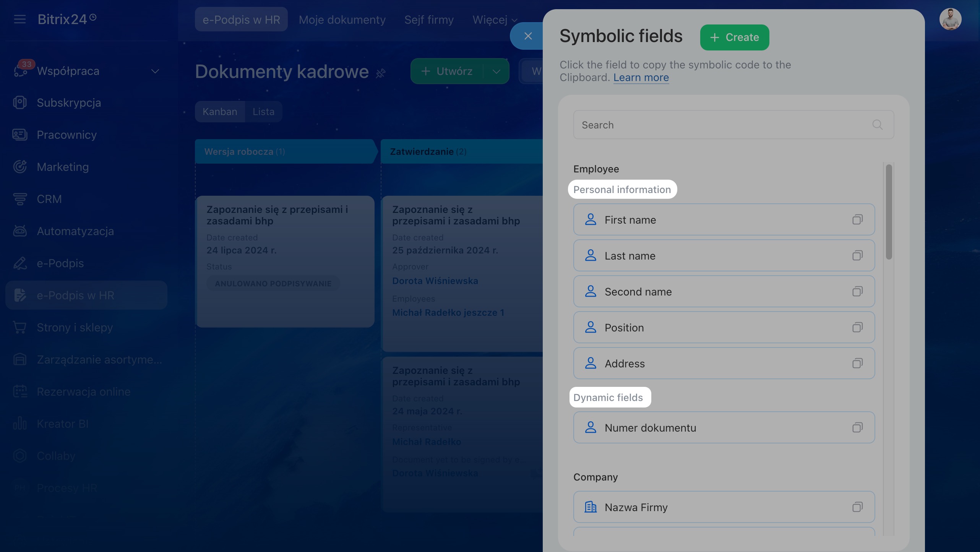Close the Symbolic fields slider panel
Image resolution: width=980 pixels, height=552 pixels.
(528, 36)
